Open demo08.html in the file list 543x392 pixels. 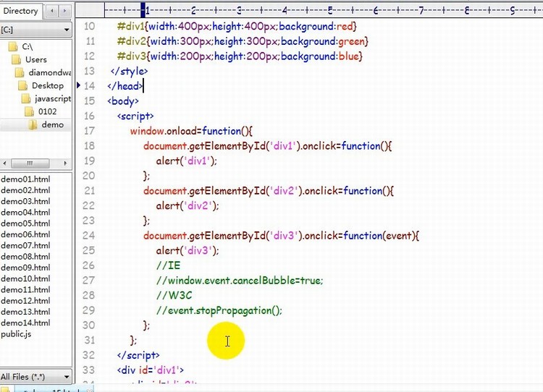coord(25,257)
